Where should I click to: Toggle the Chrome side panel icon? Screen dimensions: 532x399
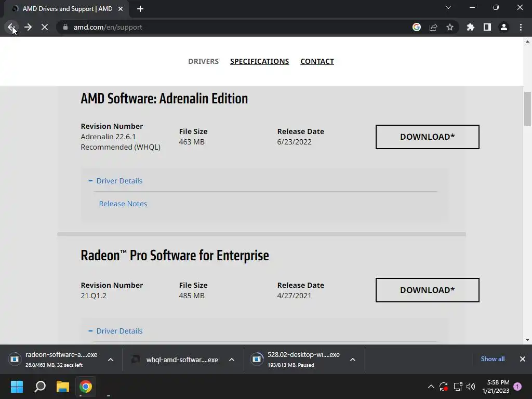tap(487, 27)
